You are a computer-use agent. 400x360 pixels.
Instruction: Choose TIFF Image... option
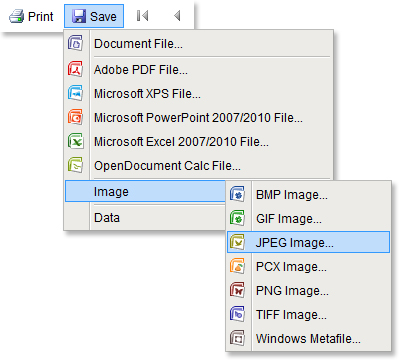point(308,315)
